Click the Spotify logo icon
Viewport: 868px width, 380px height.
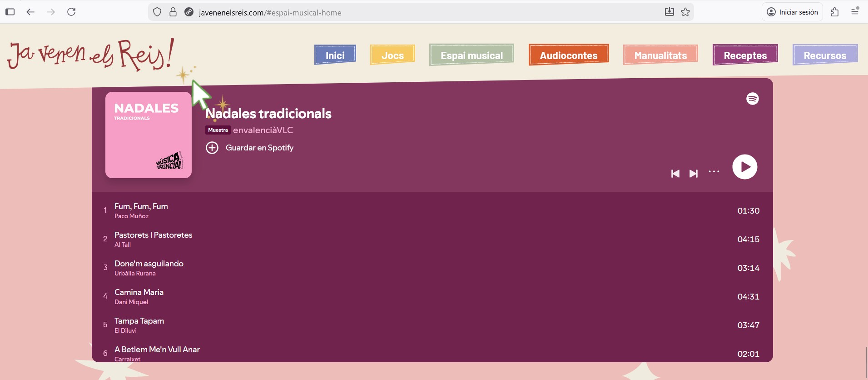[x=752, y=99]
